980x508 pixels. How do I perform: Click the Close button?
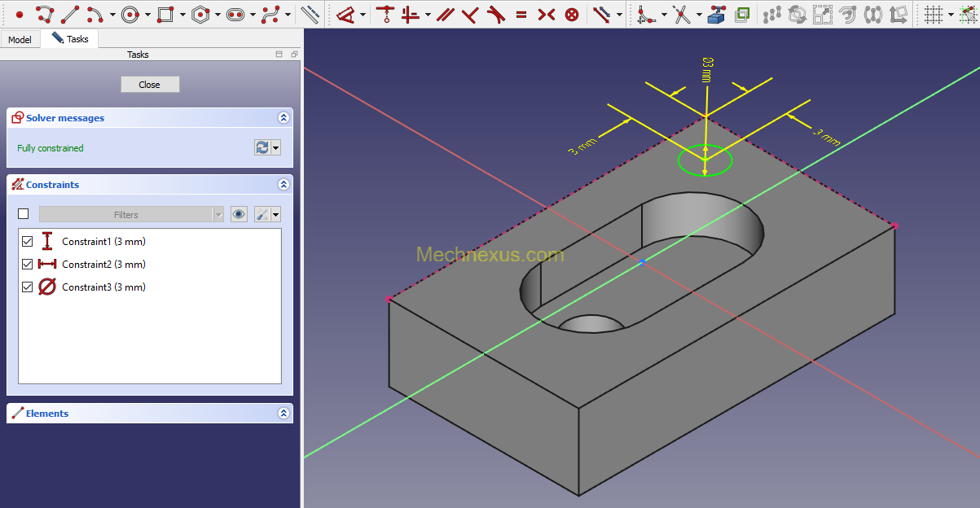click(150, 85)
